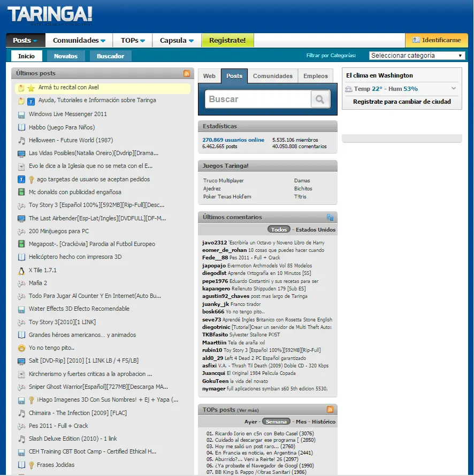Show Histórico TOPs posts

tap(323, 421)
